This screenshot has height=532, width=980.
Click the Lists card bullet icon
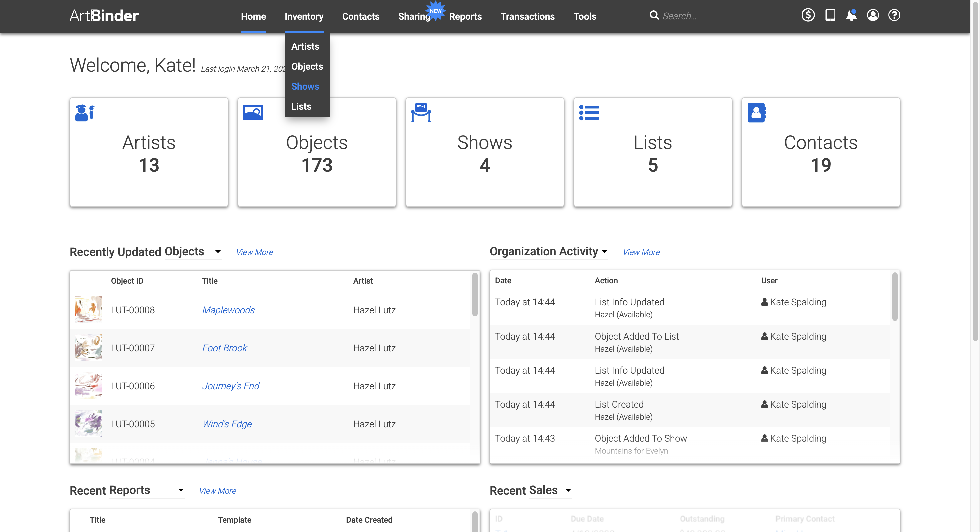click(x=589, y=113)
